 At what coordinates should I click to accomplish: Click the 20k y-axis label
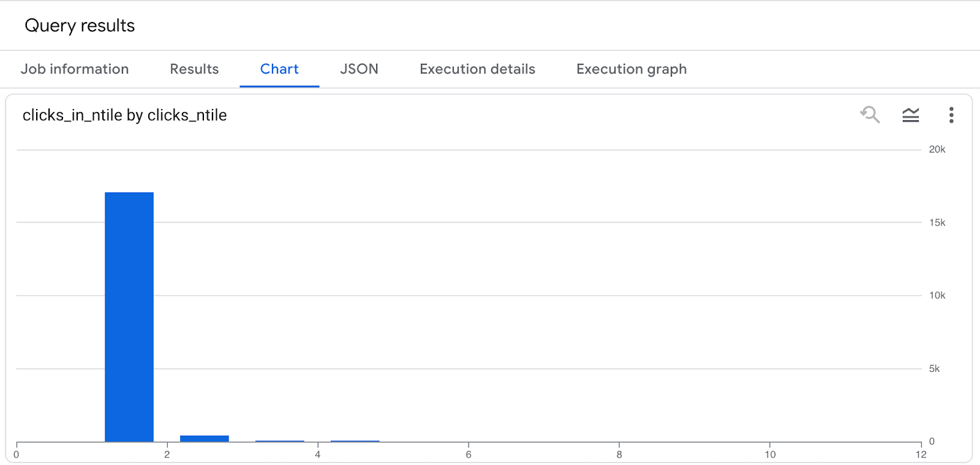point(937,149)
